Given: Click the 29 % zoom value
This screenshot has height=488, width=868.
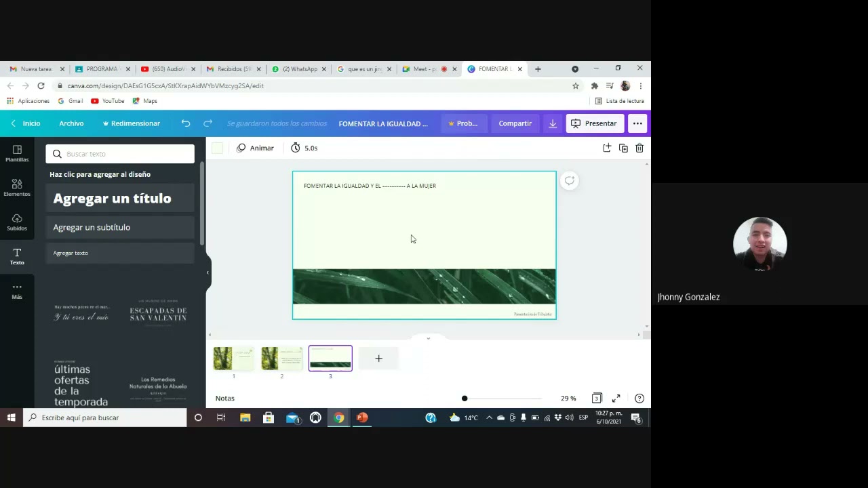Looking at the screenshot, I should (x=568, y=398).
